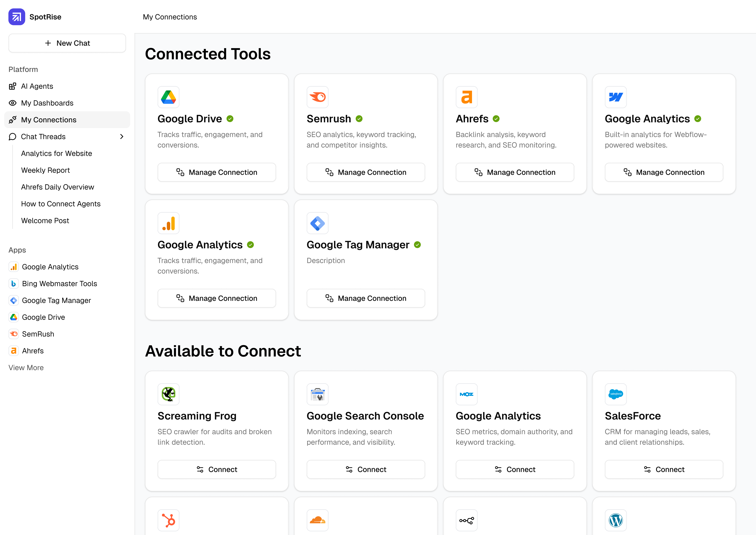The height and width of the screenshot is (535, 756).
Task: Click the Screaming Frog logo icon
Action: [168, 394]
